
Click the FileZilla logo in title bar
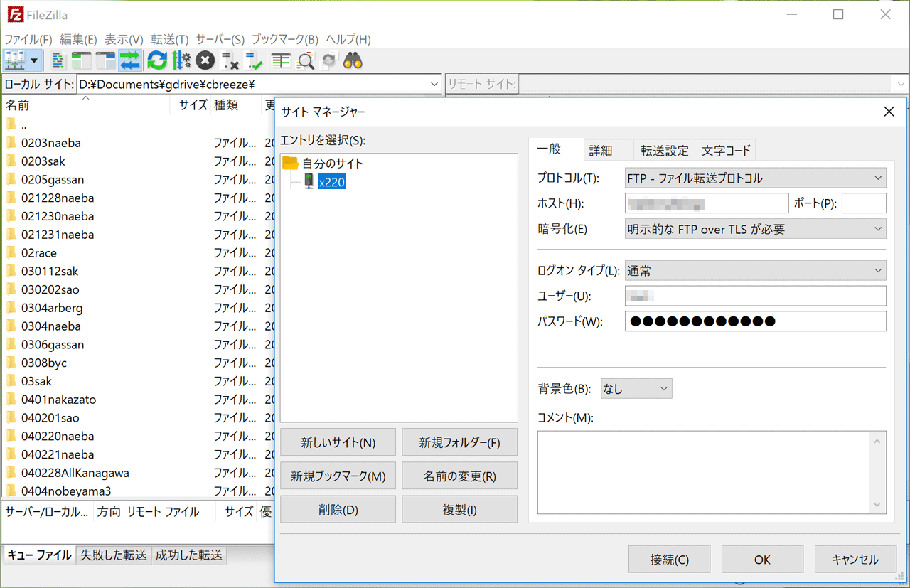(14, 14)
